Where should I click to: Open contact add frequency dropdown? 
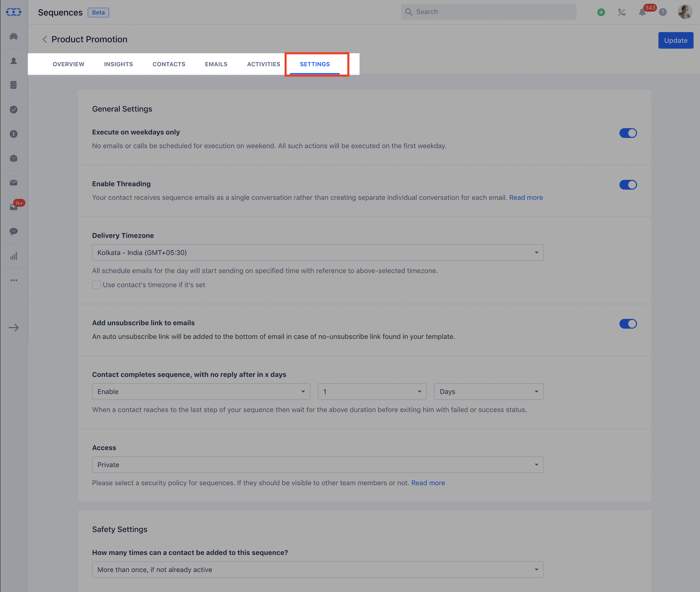click(318, 570)
